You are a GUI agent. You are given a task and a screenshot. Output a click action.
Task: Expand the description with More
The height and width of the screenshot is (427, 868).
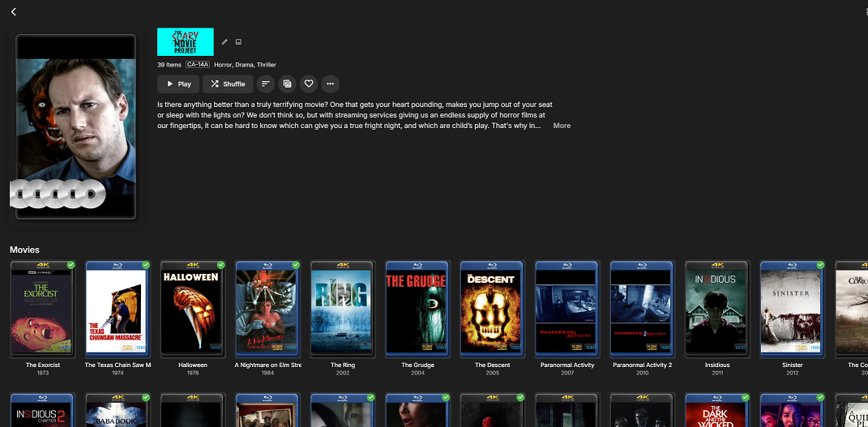click(562, 126)
